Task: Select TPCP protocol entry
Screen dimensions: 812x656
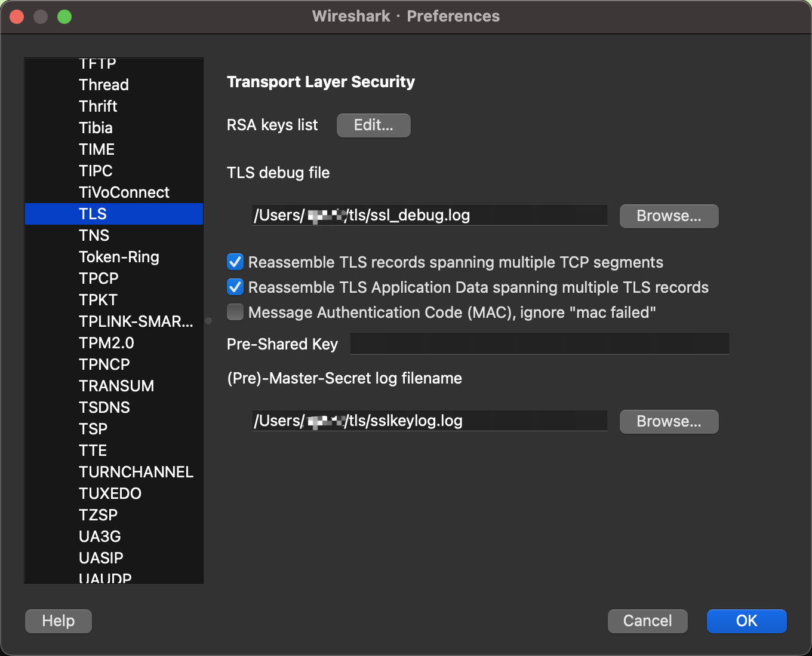Action: coord(114,278)
